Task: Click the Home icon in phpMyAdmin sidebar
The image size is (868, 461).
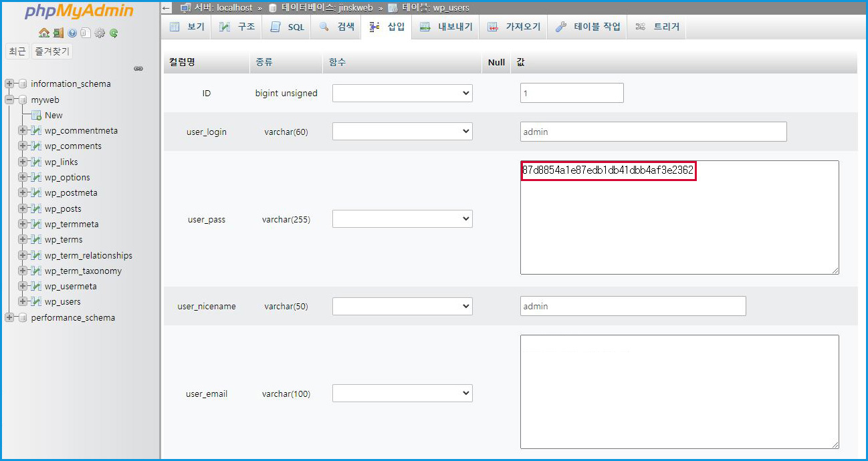Action: pos(43,33)
